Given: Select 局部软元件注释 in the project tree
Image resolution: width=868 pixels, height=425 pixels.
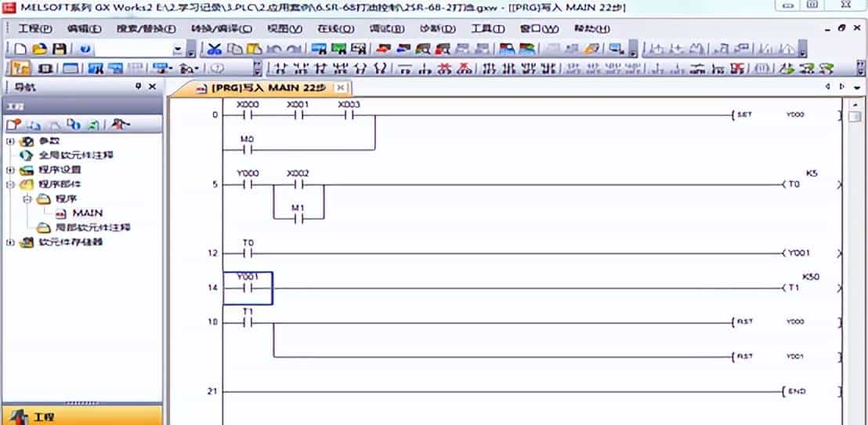Looking at the screenshot, I should (x=92, y=227).
